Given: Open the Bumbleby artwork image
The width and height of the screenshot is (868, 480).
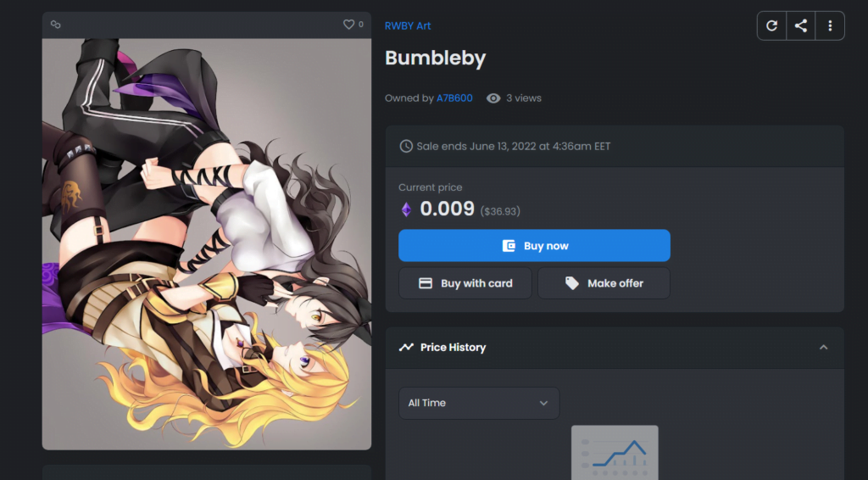Looking at the screenshot, I should point(207,244).
